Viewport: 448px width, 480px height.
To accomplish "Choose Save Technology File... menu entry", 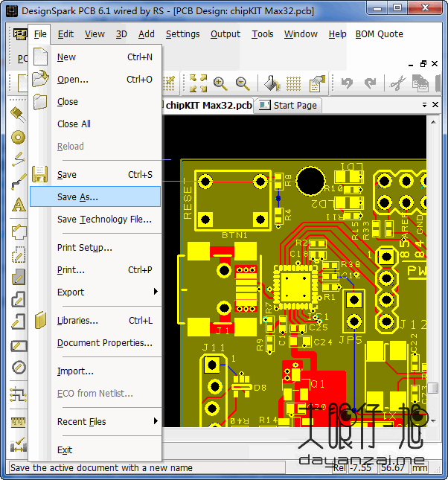I will click(95, 220).
